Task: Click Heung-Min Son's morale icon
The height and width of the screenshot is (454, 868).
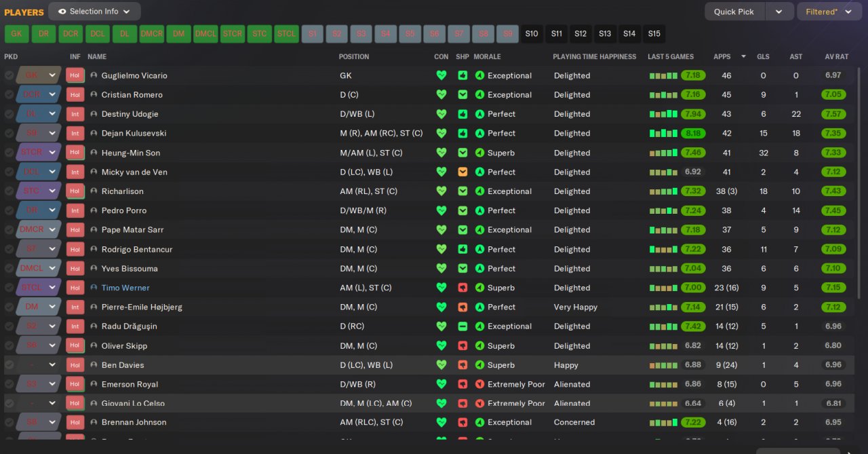Action: tap(480, 153)
